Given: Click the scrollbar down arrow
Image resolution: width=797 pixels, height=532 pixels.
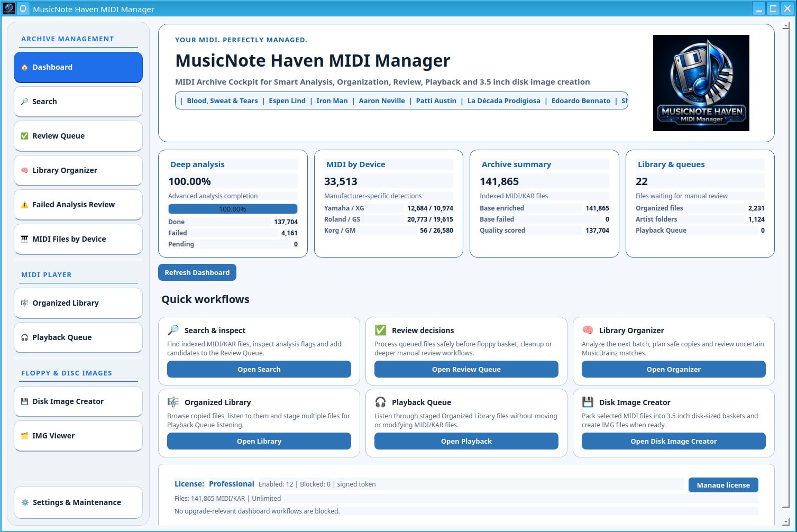Looking at the screenshot, I should (x=786, y=522).
